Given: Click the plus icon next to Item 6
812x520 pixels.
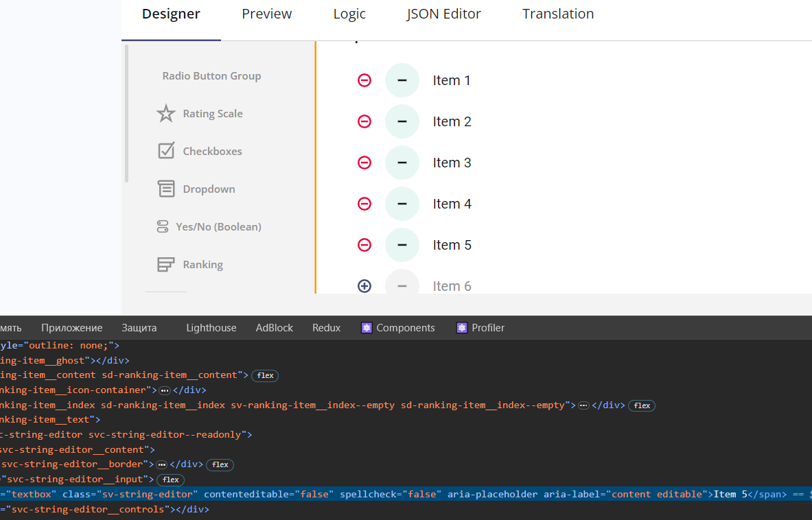Looking at the screenshot, I should point(364,286).
